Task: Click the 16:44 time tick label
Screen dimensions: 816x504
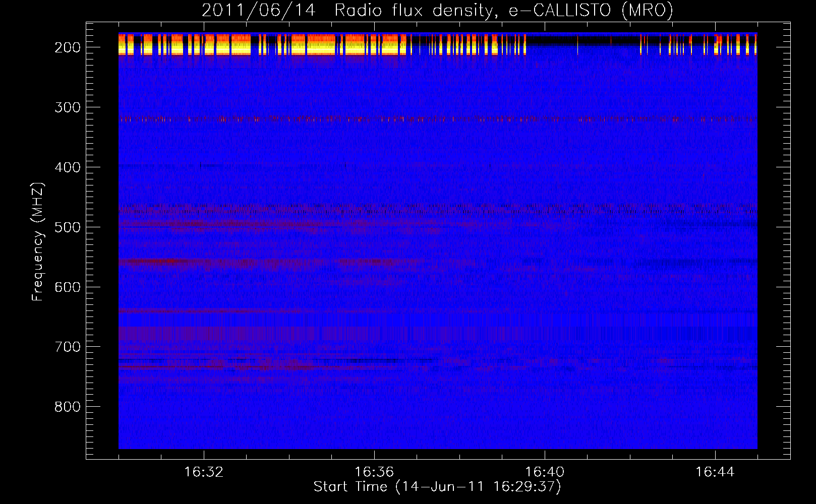Action: tap(715, 472)
